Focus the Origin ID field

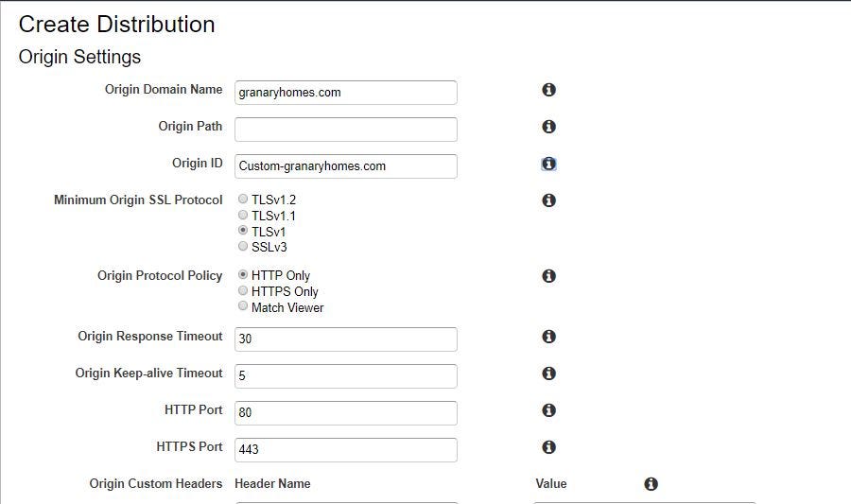pyautogui.click(x=346, y=166)
